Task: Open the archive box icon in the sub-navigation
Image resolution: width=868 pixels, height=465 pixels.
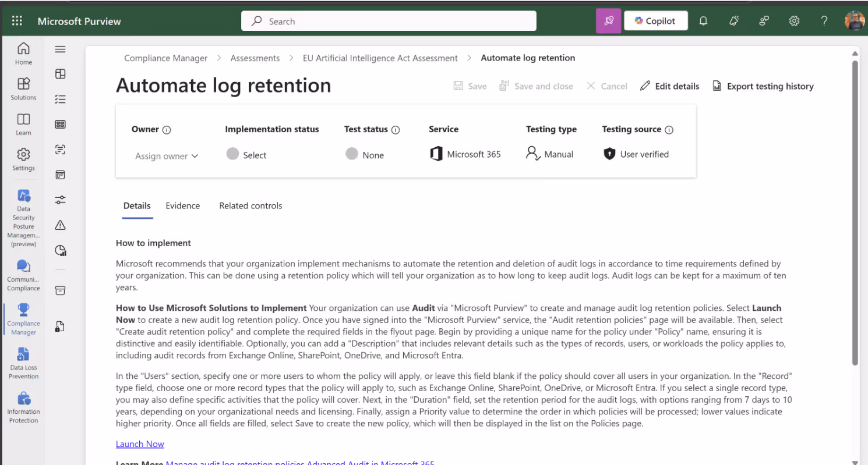Action: tap(60, 290)
